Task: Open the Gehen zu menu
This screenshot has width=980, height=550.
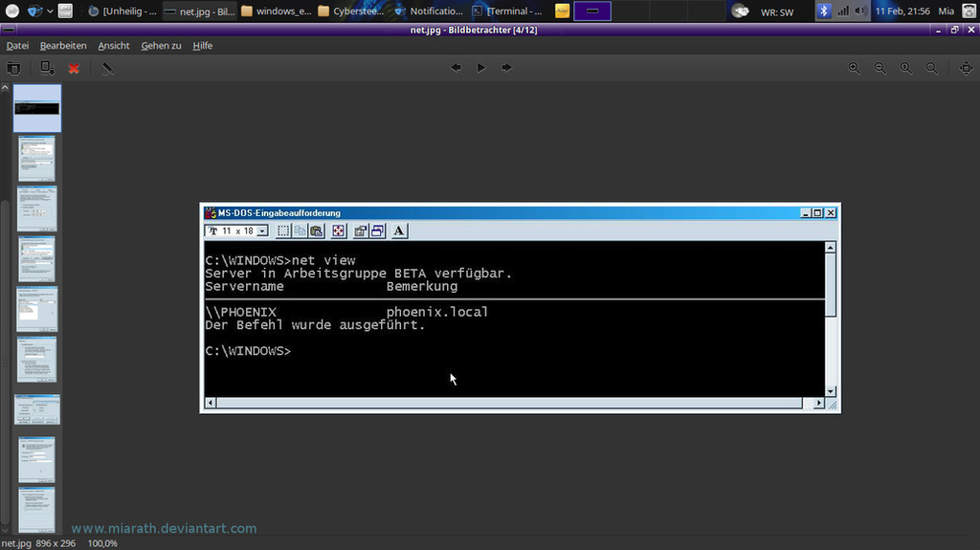Action: point(161,46)
